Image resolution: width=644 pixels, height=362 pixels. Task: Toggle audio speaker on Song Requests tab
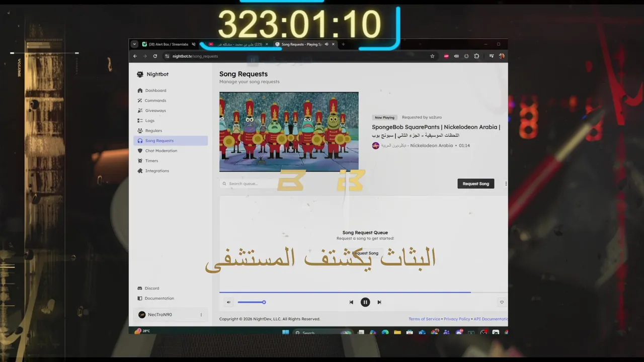327,44
